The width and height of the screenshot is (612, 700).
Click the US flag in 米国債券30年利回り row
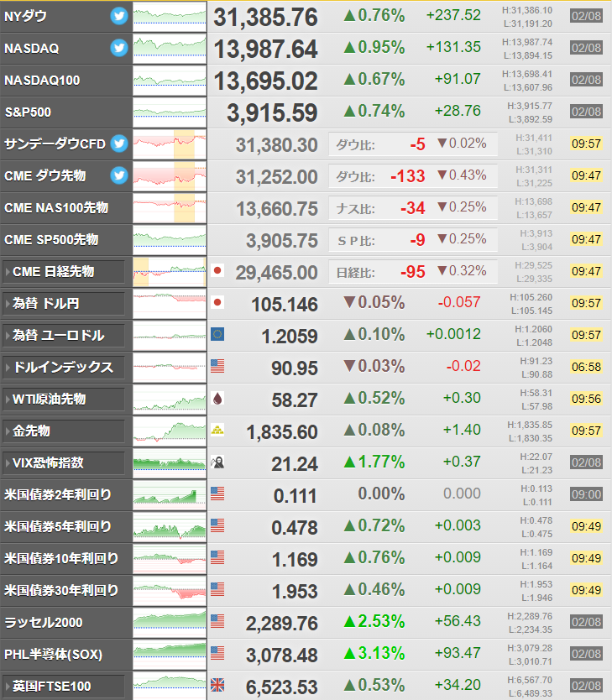pyautogui.click(x=217, y=589)
